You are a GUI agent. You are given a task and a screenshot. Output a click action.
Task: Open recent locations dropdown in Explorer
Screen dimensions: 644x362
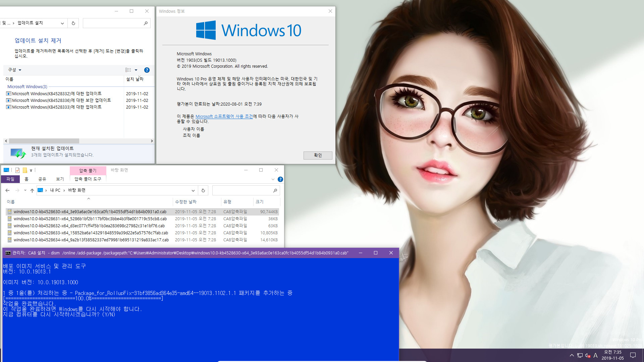[x=25, y=190]
